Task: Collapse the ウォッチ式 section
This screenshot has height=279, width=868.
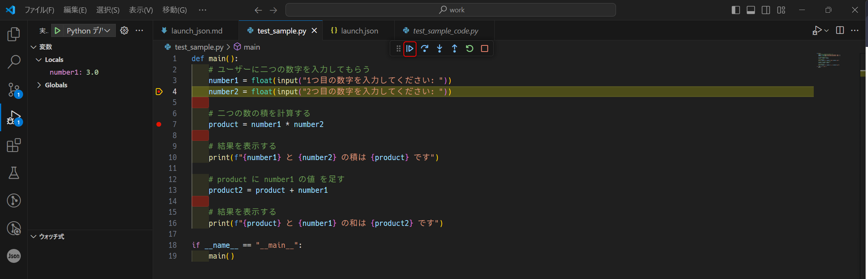Action: click(x=34, y=237)
